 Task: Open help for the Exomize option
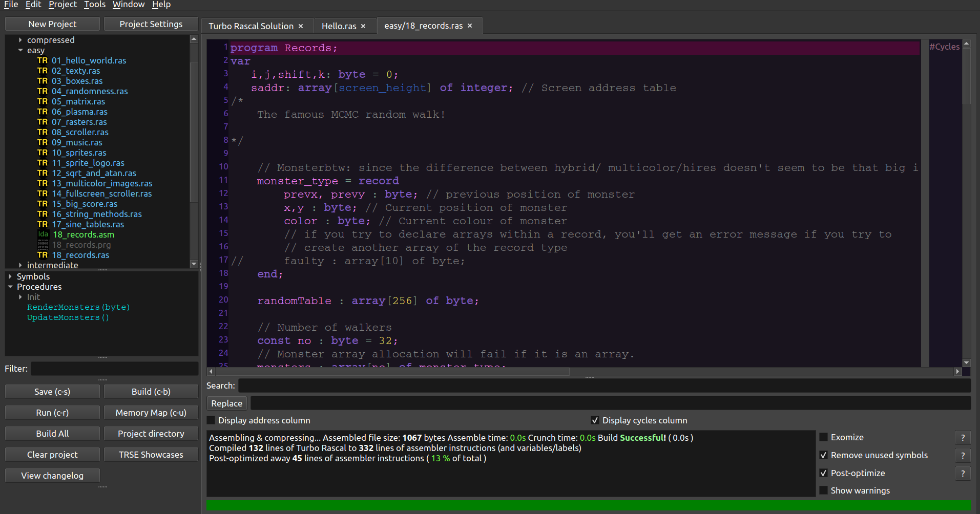click(963, 437)
